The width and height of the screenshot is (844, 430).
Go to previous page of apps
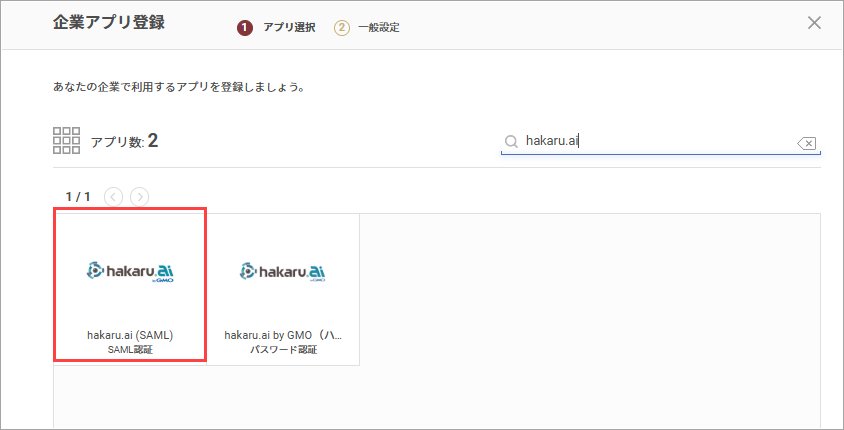113,197
